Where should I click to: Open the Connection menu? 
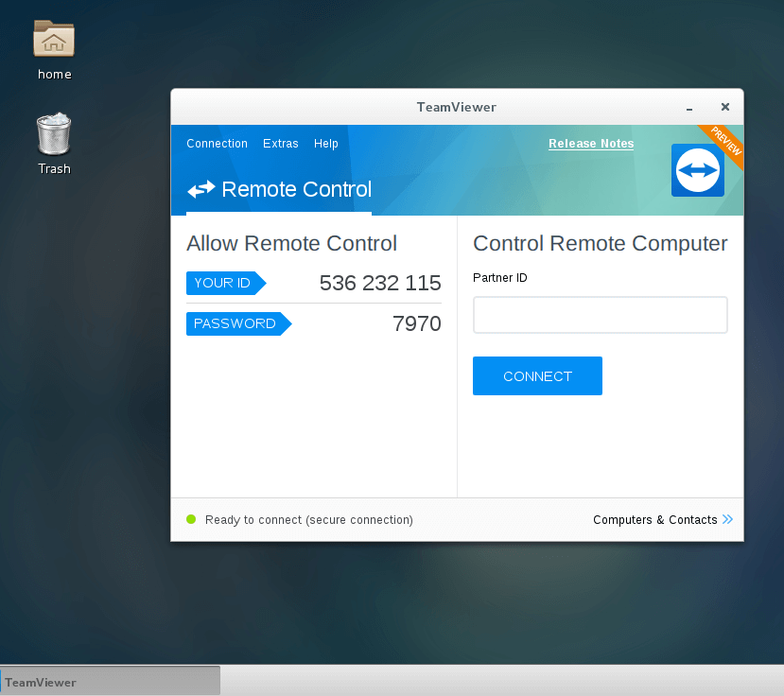tap(217, 144)
